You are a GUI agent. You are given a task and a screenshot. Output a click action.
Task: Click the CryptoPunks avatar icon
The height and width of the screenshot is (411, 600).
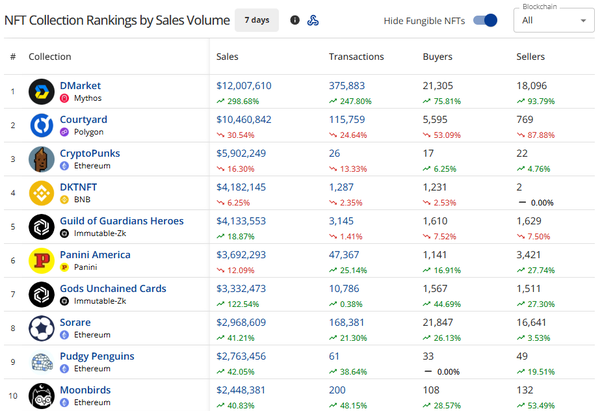41,159
